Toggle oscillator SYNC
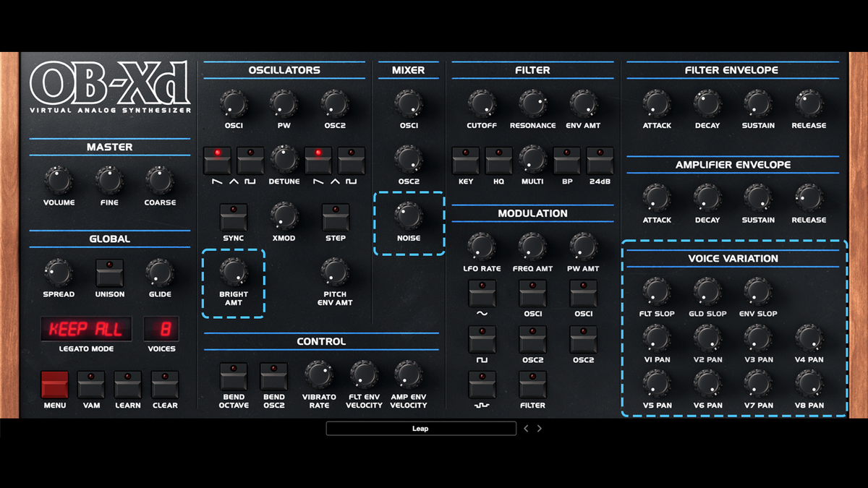This screenshot has width=868, height=488. pos(233,217)
